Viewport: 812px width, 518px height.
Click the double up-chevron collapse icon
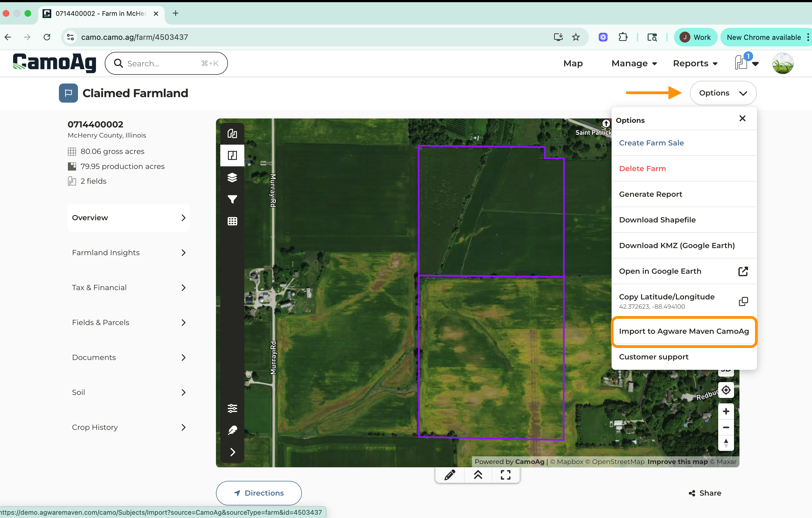pyautogui.click(x=478, y=475)
